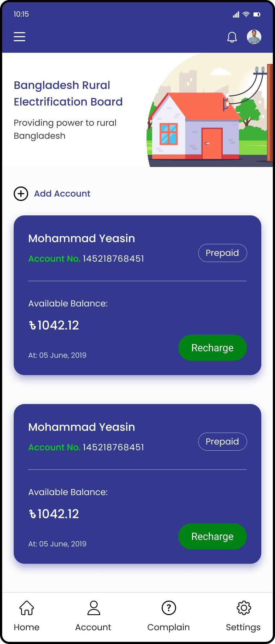Tap the Prepaid badge on second card
The height and width of the screenshot is (644, 275).
click(223, 442)
